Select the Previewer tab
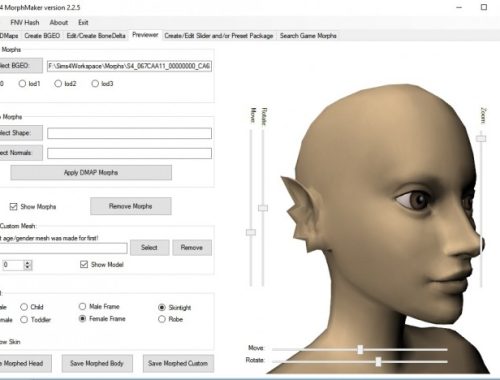Image resolution: width=500 pixels, height=380 pixels. coord(145,35)
